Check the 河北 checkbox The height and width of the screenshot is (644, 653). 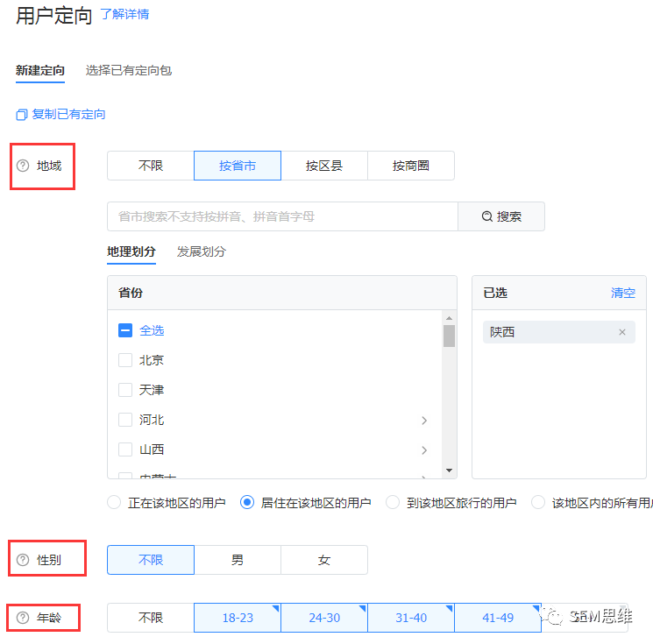[125, 420]
